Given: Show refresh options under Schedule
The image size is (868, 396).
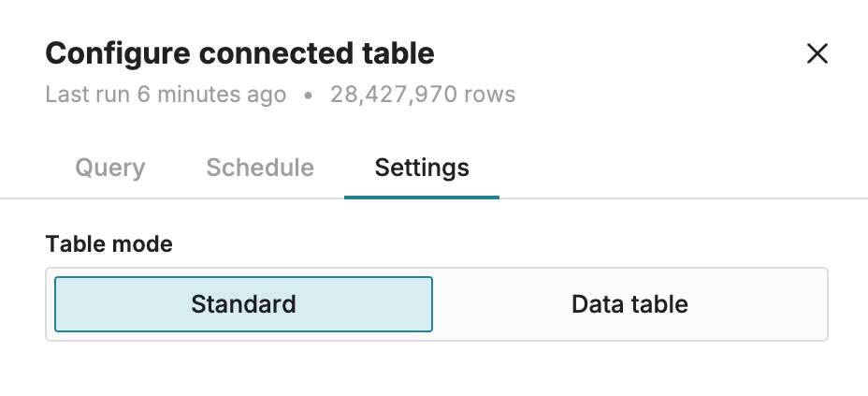Looking at the screenshot, I should click(x=260, y=168).
